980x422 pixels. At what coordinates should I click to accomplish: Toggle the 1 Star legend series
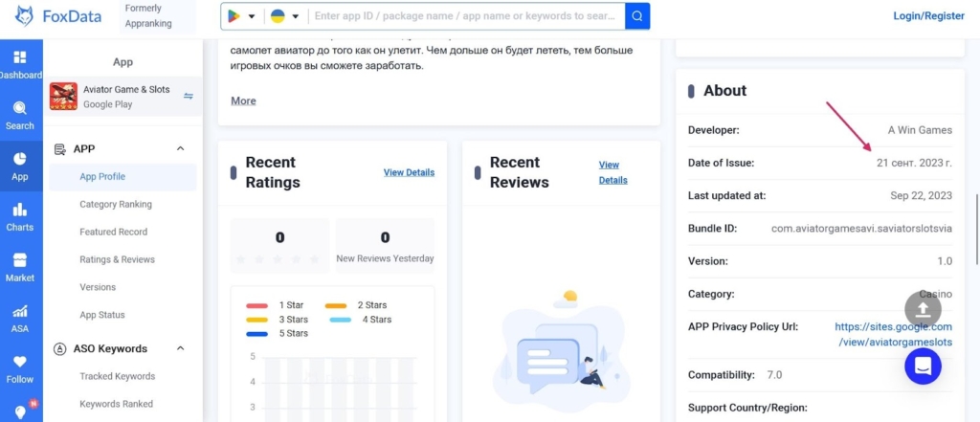coord(278,305)
